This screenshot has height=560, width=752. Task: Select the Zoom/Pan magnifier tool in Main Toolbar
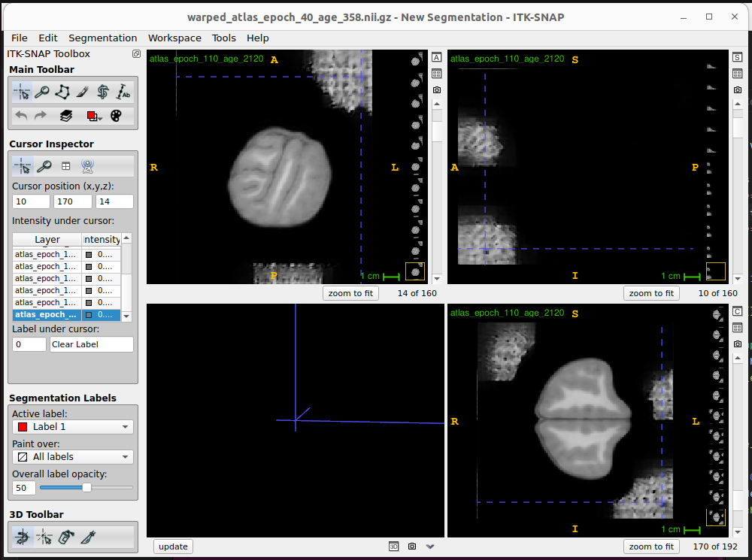tap(42, 92)
